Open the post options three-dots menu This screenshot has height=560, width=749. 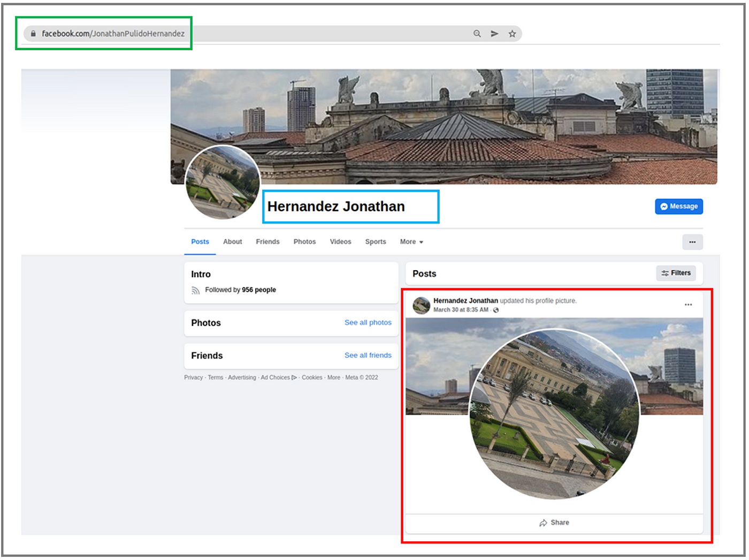[x=688, y=304]
